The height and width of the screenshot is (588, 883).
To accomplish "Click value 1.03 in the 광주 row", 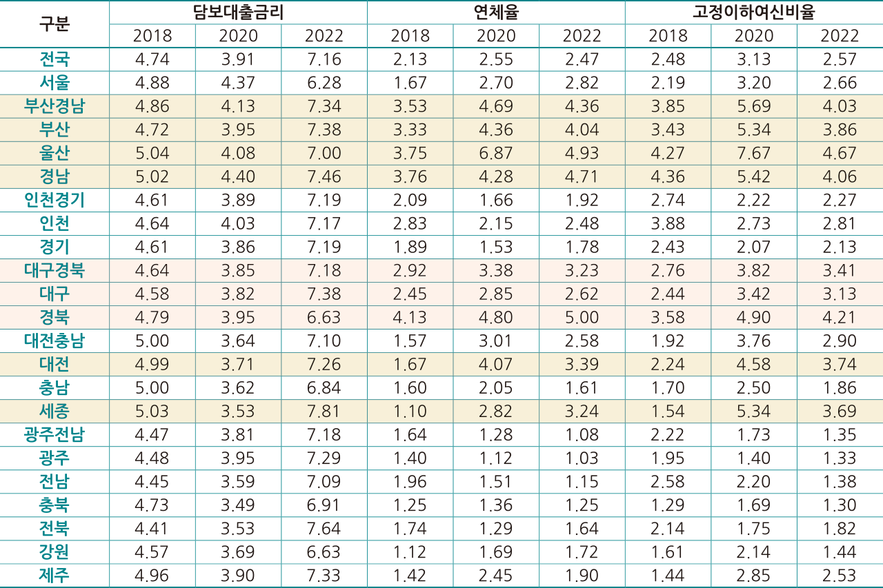I will click(x=582, y=458).
